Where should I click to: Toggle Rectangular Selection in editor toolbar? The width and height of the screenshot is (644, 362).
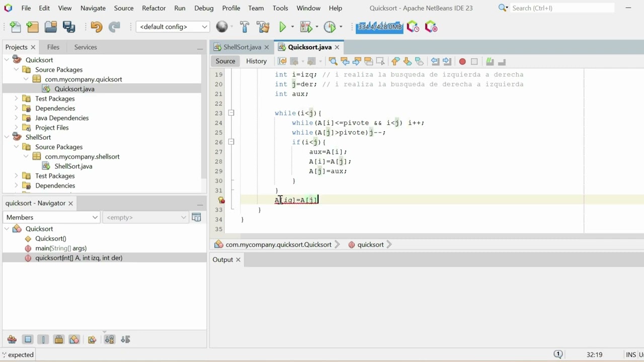point(380,61)
